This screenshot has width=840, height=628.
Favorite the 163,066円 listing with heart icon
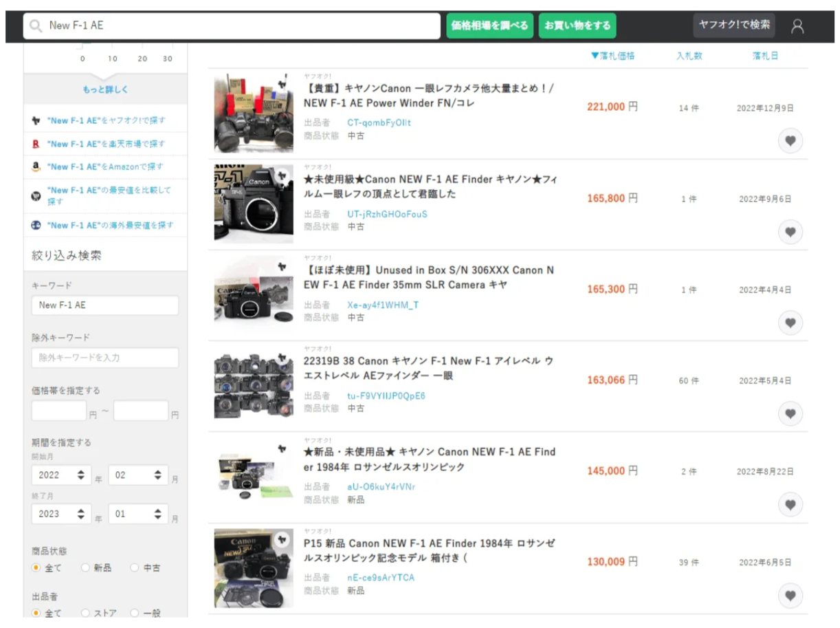791,413
